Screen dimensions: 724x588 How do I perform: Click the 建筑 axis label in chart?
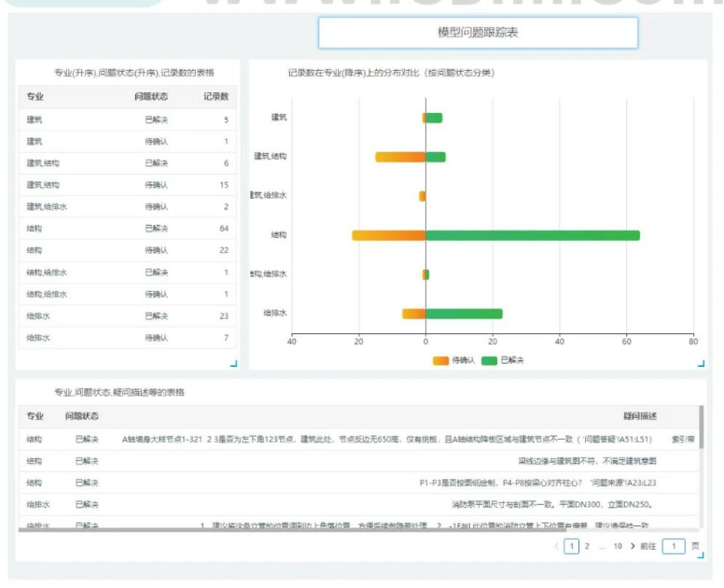278,118
